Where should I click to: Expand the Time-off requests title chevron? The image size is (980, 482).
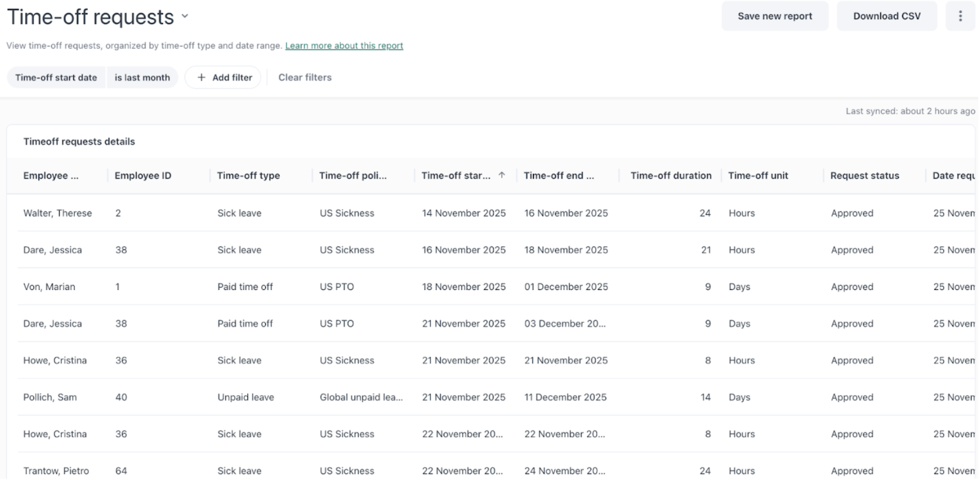click(x=185, y=17)
